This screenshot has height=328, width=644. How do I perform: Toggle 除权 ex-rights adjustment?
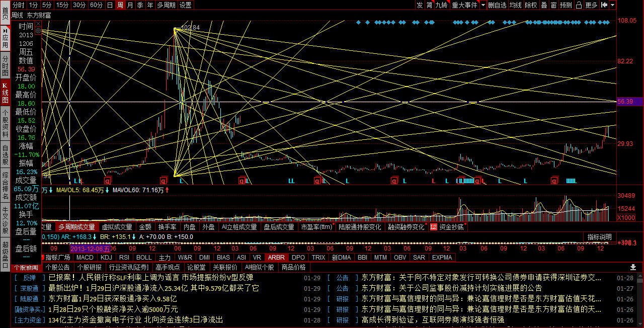pyautogui.click(x=531, y=5)
